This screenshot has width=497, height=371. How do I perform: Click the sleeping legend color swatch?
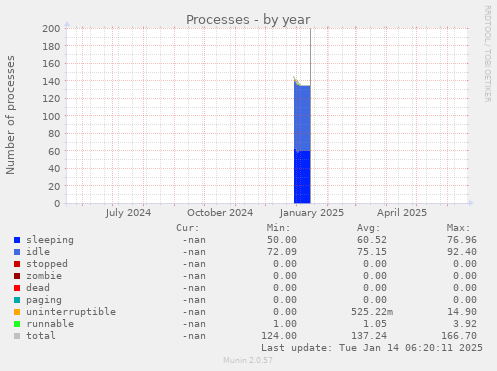(17, 240)
